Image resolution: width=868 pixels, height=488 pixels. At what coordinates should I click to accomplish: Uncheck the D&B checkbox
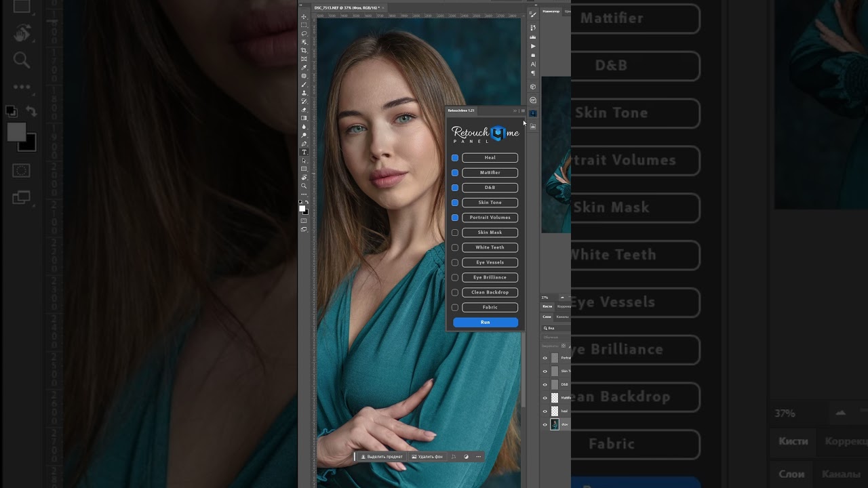click(x=455, y=188)
